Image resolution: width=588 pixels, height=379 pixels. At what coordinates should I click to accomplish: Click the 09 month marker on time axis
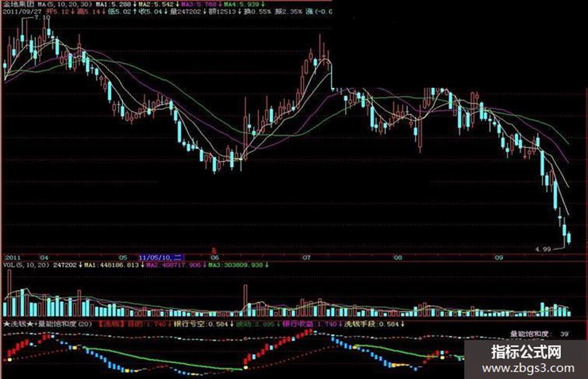tap(498, 258)
